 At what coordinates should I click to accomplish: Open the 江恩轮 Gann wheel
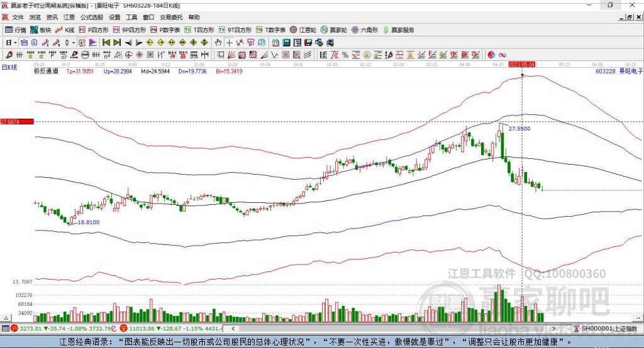[x=303, y=30]
